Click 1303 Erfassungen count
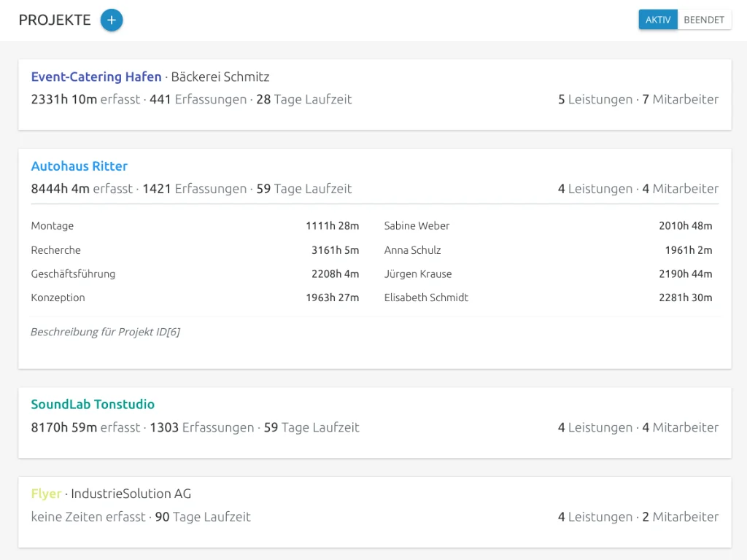This screenshot has width=747, height=560. pyautogui.click(x=202, y=427)
